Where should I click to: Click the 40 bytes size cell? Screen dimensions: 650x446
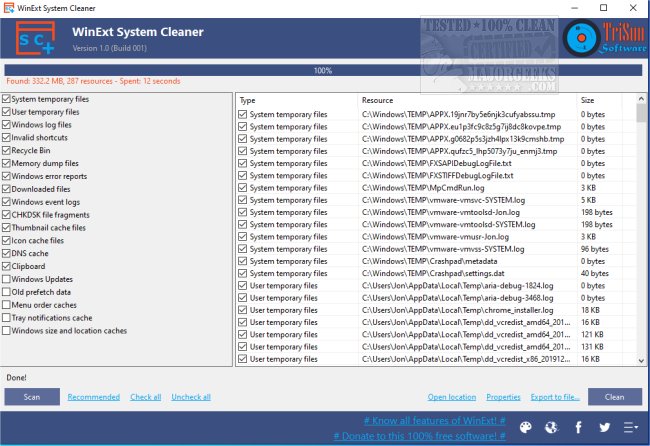(594, 274)
